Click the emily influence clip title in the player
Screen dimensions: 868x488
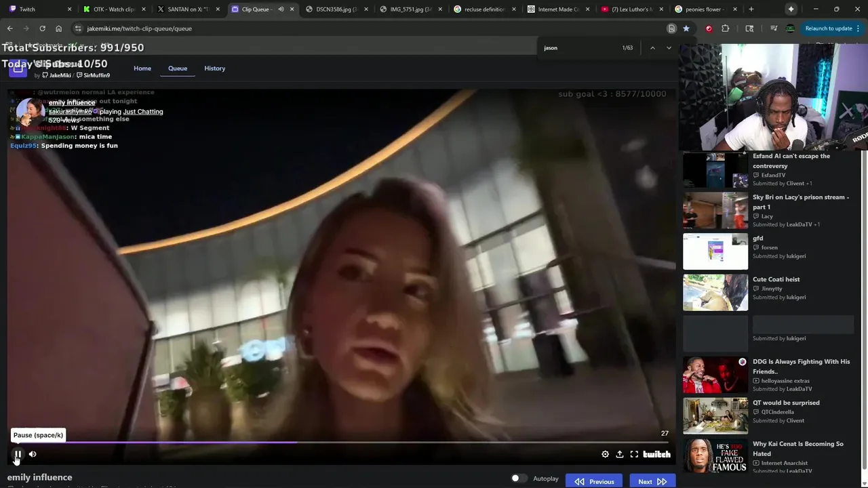72,103
